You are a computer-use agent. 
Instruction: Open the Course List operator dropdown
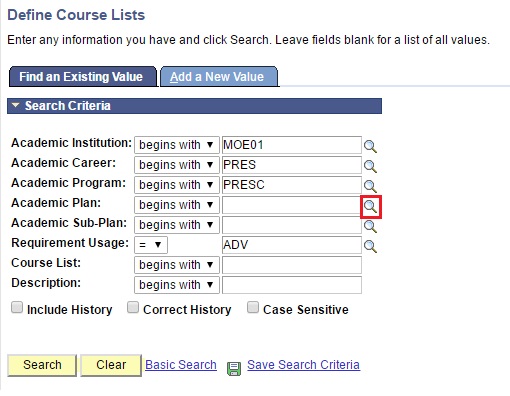[x=177, y=265]
